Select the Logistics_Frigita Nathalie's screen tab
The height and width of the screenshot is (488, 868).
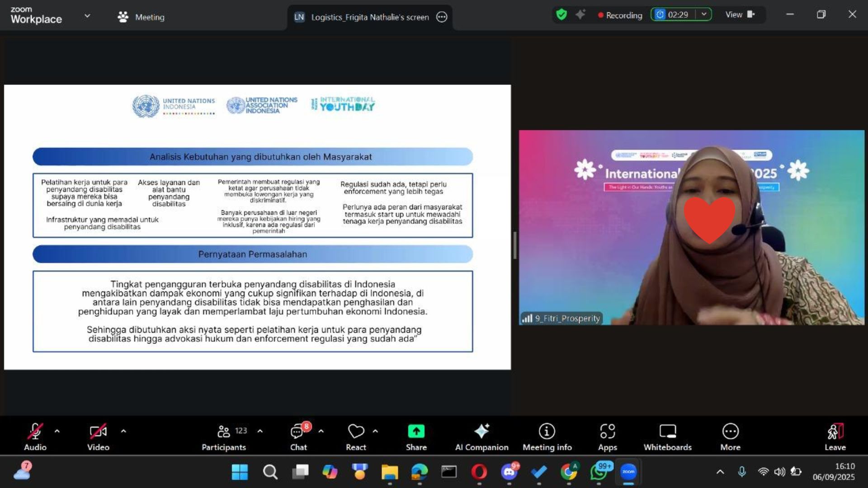point(370,17)
